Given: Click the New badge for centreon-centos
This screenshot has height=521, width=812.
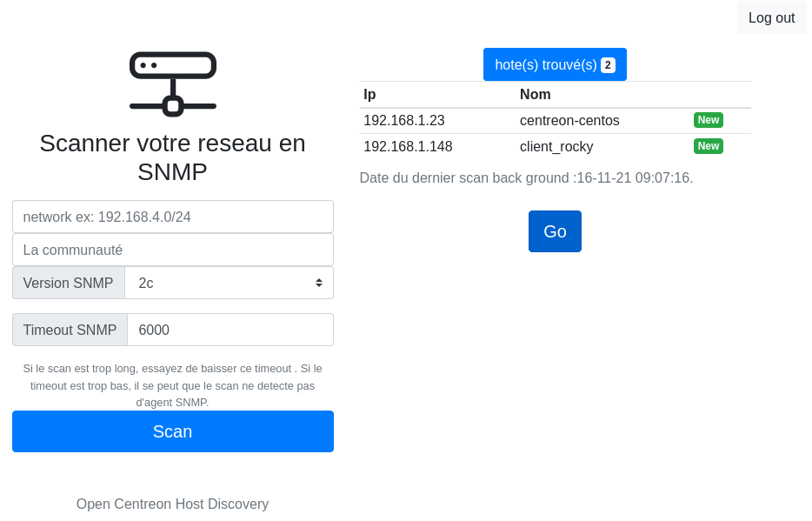Looking at the screenshot, I should pyautogui.click(x=708, y=120).
